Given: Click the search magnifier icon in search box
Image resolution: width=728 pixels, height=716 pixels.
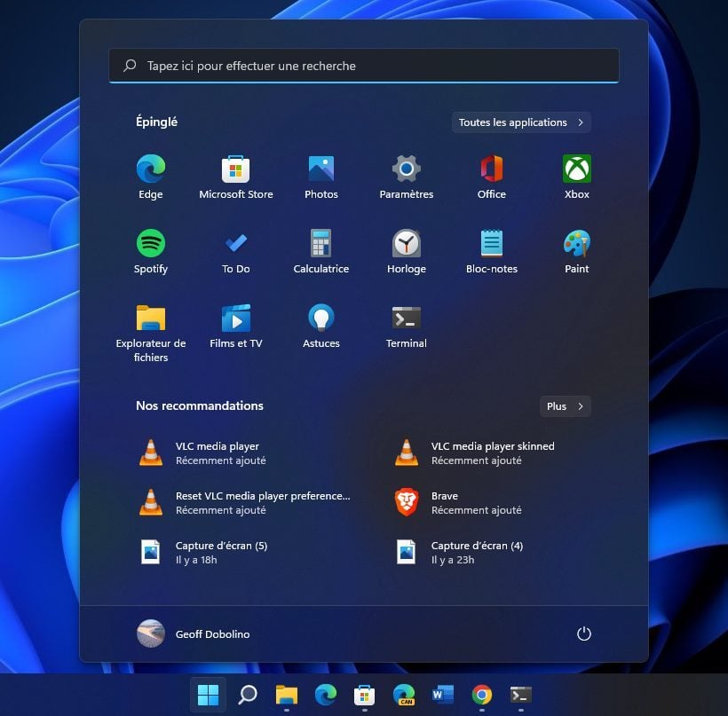Looking at the screenshot, I should [130, 66].
